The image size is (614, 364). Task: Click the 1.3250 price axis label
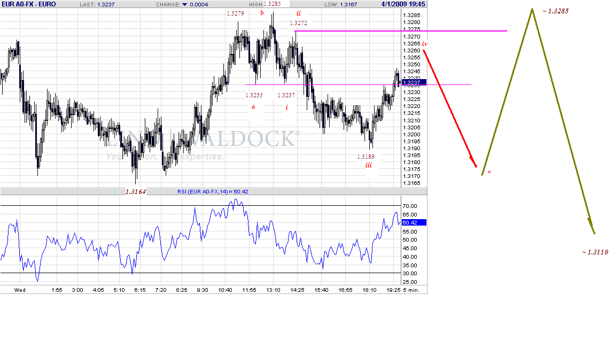point(411,64)
